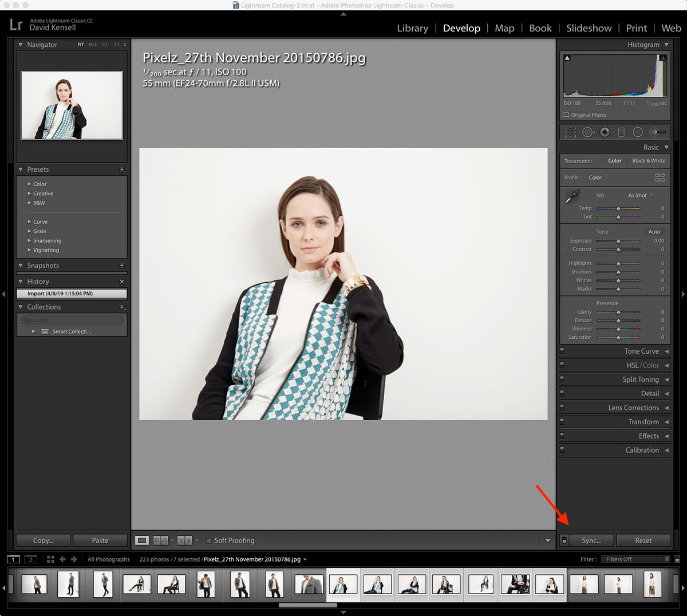The width and height of the screenshot is (687, 616).
Task: Select the Spot Removal tool
Action: [x=588, y=132]
